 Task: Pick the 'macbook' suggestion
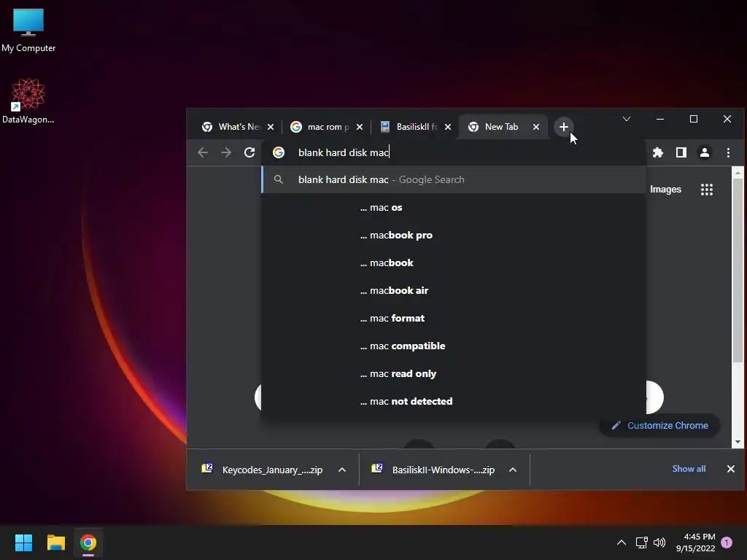pos(454,262)
